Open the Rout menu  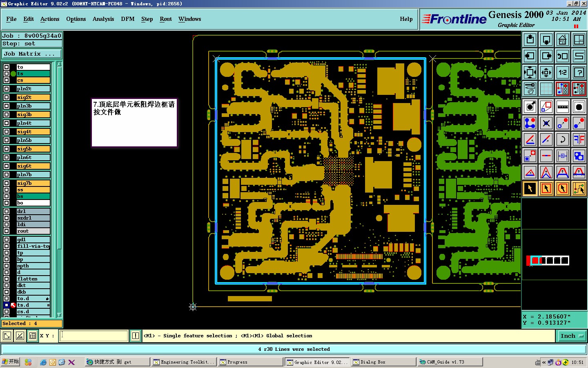coord(166,19)
